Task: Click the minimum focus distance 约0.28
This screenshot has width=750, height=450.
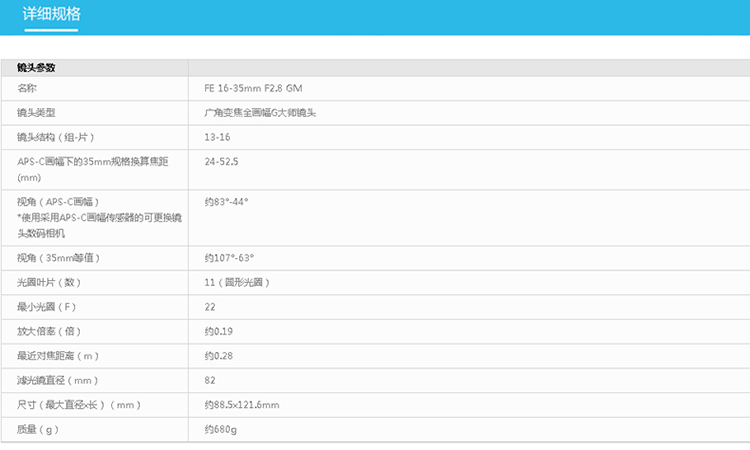Action: (x=218, y=356)
